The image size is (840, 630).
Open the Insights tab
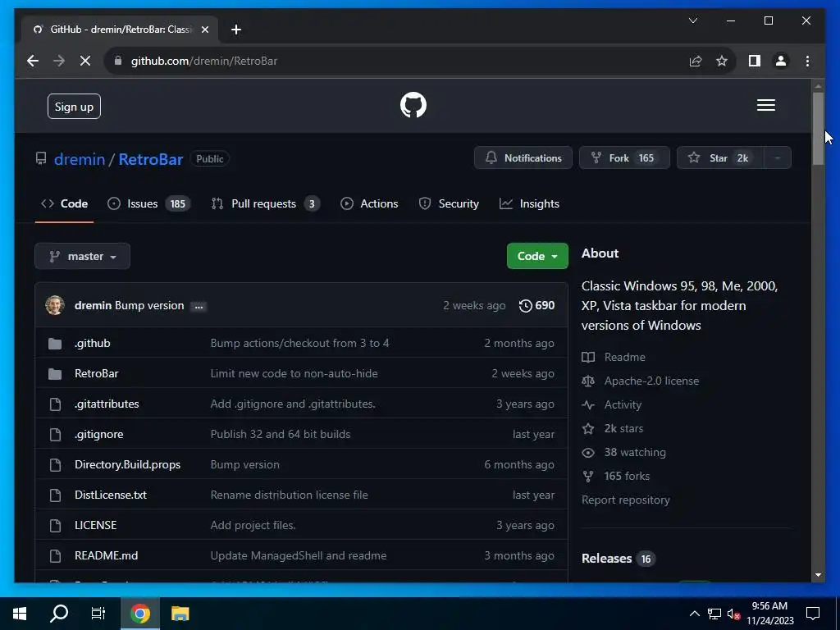pyautogui.click(x=529, y=204)
